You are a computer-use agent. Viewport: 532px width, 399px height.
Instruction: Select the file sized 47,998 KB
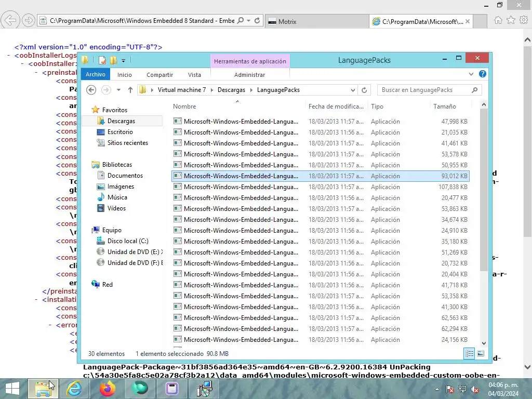320,122
